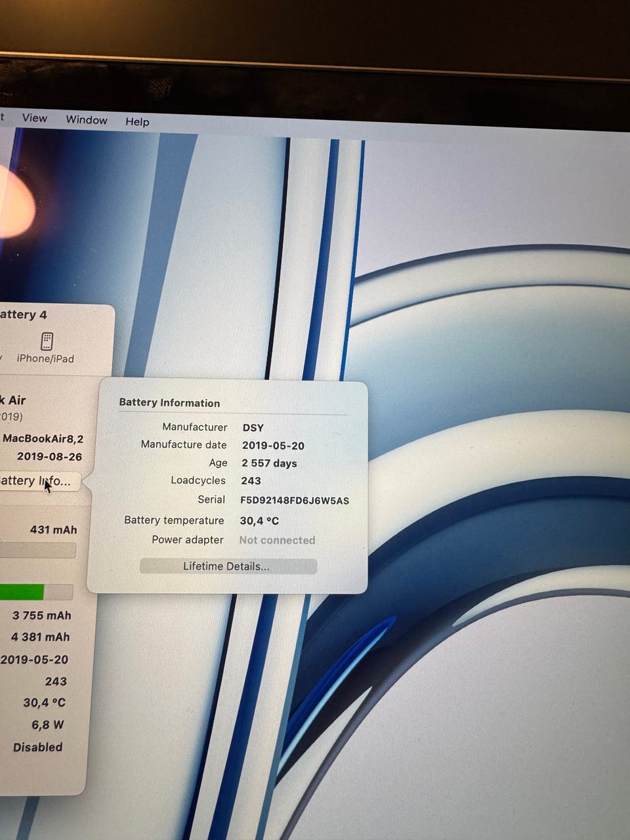Screen dimensions: 630x840
Task: Switch to the iPhone/iPad tab label
Action: click(45, 359)
